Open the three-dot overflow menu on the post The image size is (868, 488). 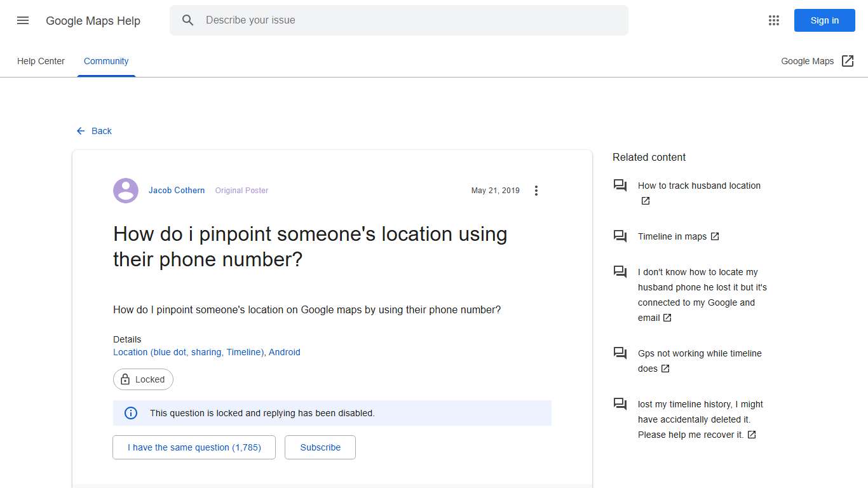tap(536, 190)
